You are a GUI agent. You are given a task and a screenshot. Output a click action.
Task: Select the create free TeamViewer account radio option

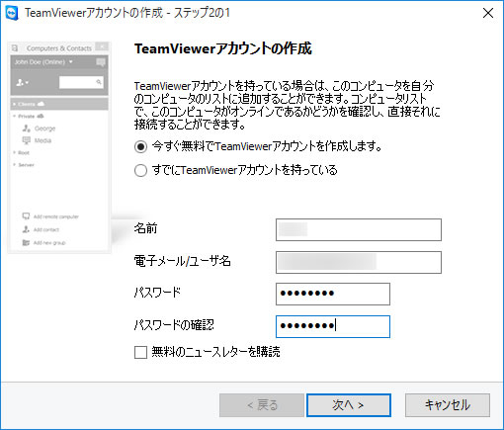point(140,146)
